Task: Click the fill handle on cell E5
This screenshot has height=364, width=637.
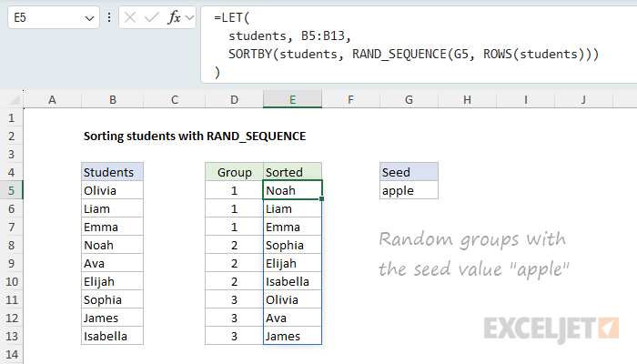Action: click(x=322, y=198)
